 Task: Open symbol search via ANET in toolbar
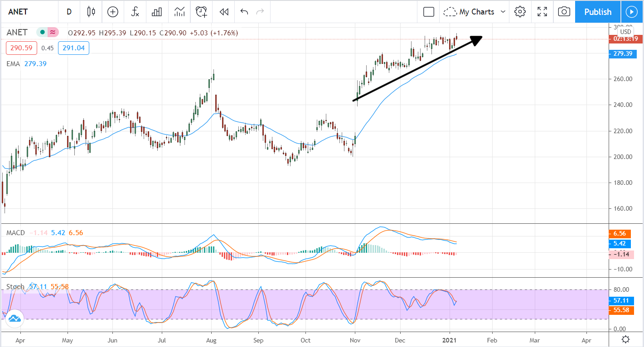click(x=18, y=12)
